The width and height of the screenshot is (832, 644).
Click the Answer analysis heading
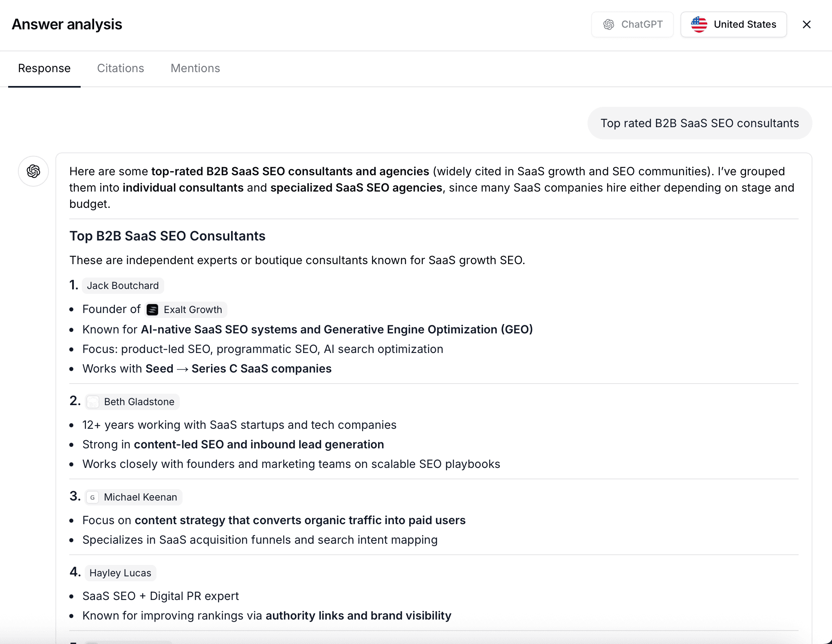67,24
